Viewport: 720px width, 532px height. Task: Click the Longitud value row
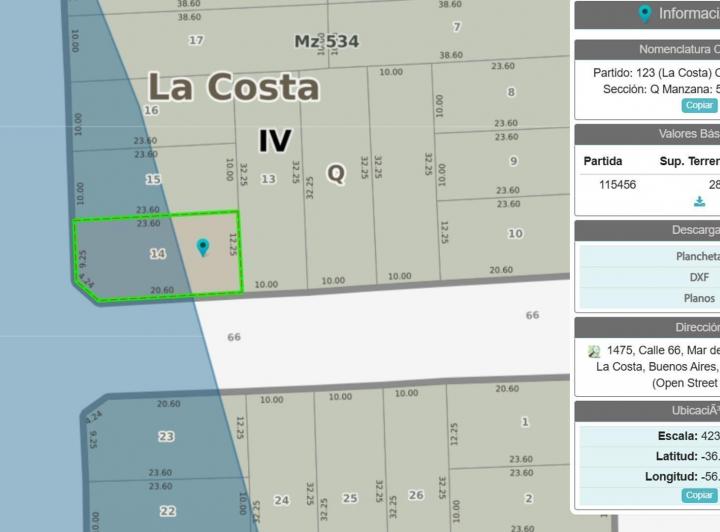[x=650, y=476]
